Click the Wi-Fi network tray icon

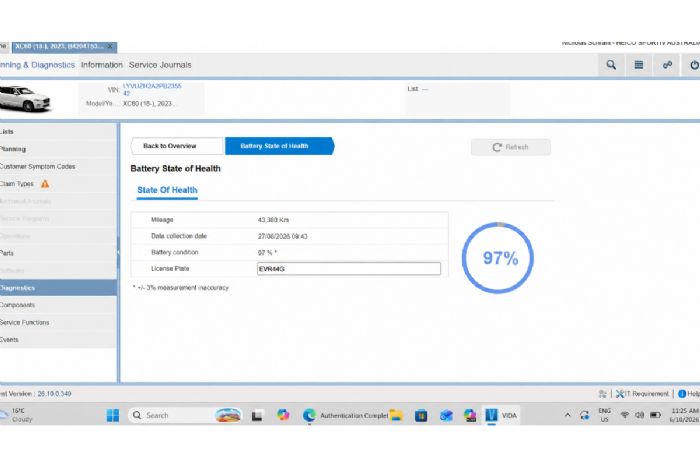(x=625, y=415)
